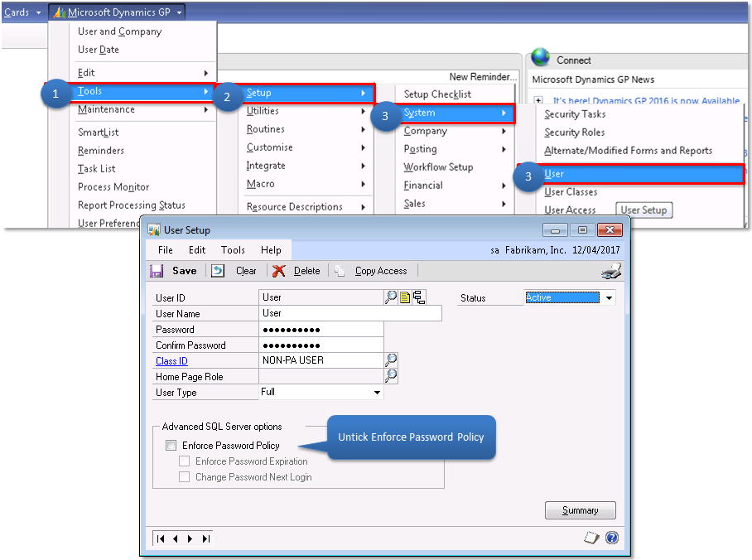
Task: Select User Classes menu item
Action: coord(571,192)
